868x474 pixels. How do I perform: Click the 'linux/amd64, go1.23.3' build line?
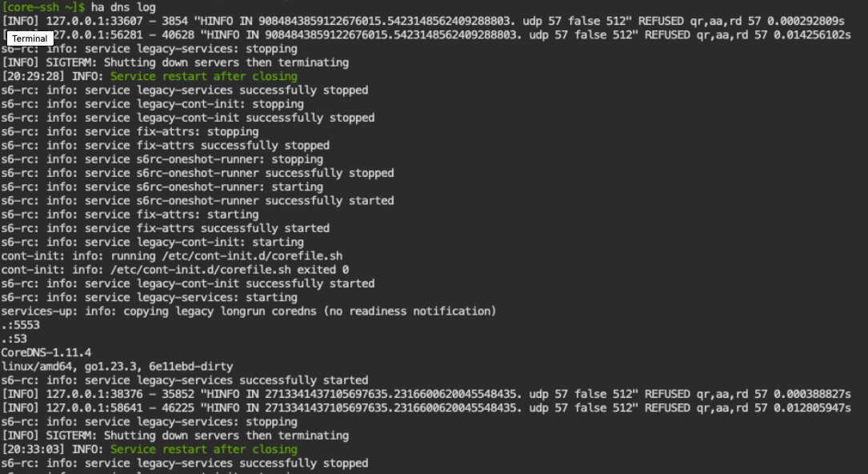117,367
